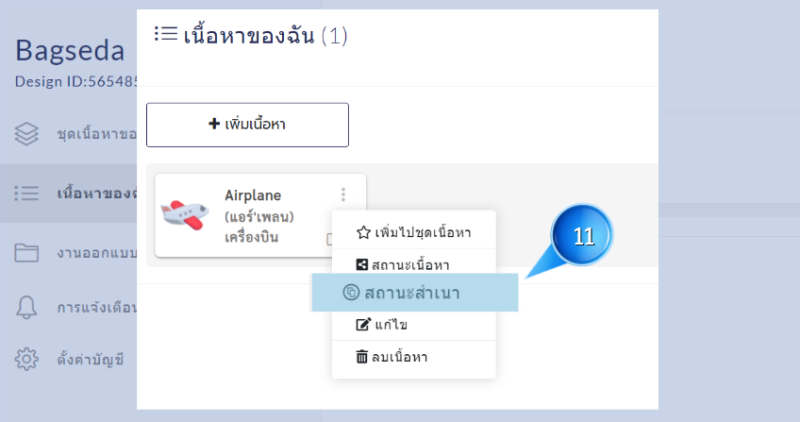Select เพิ่มไปชุดเนื้อหา in the context menu
Viewport: 800px width, 422px height.
pyautogui.click(x=413, y=233)
